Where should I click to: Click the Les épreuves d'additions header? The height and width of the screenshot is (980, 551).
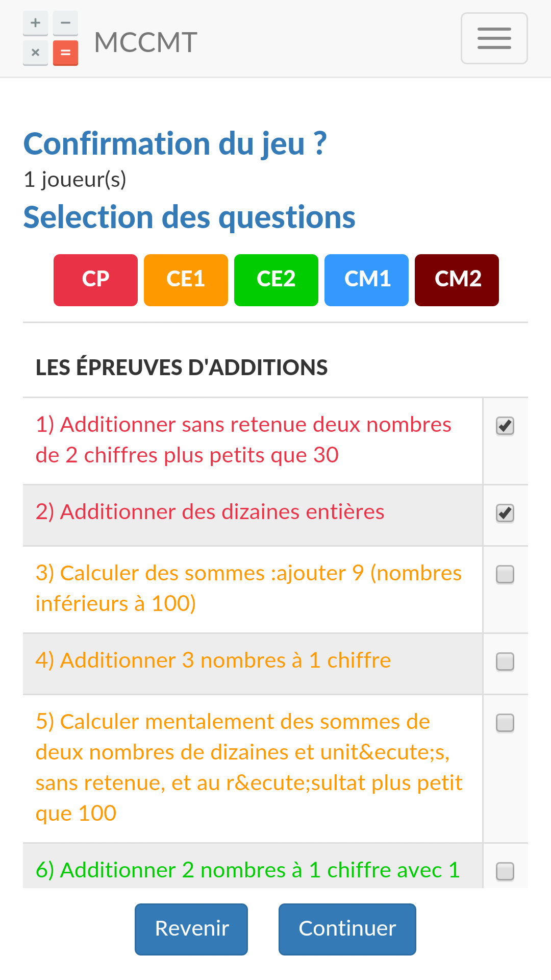click(x=182, y=367)
